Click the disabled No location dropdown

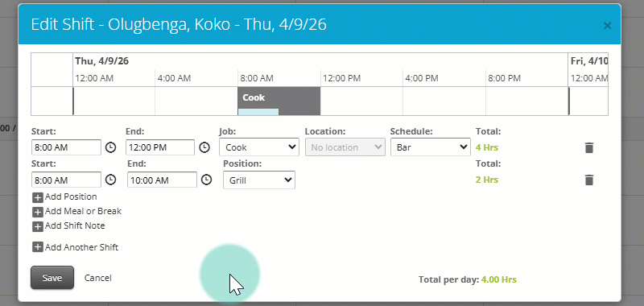pyautogui.click(x=345, y=147)
